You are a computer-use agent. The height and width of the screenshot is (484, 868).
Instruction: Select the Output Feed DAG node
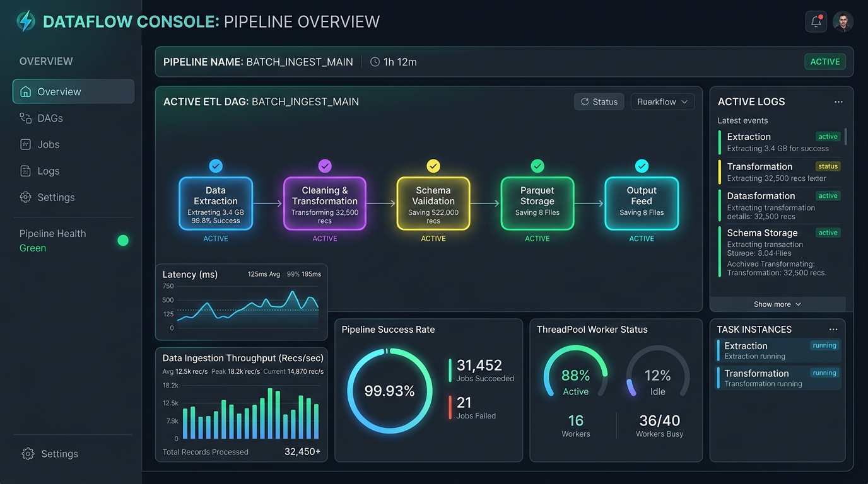click(x=642, y=204)
